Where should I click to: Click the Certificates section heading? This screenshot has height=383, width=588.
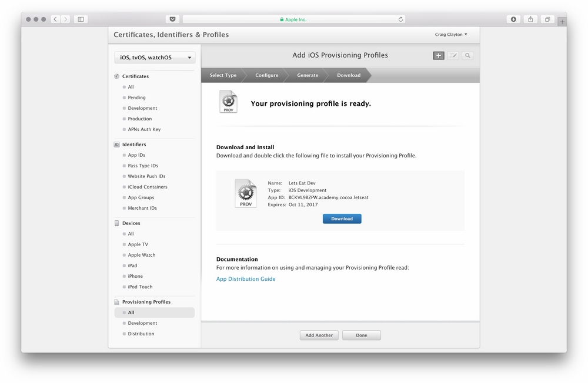coord(135,76)
